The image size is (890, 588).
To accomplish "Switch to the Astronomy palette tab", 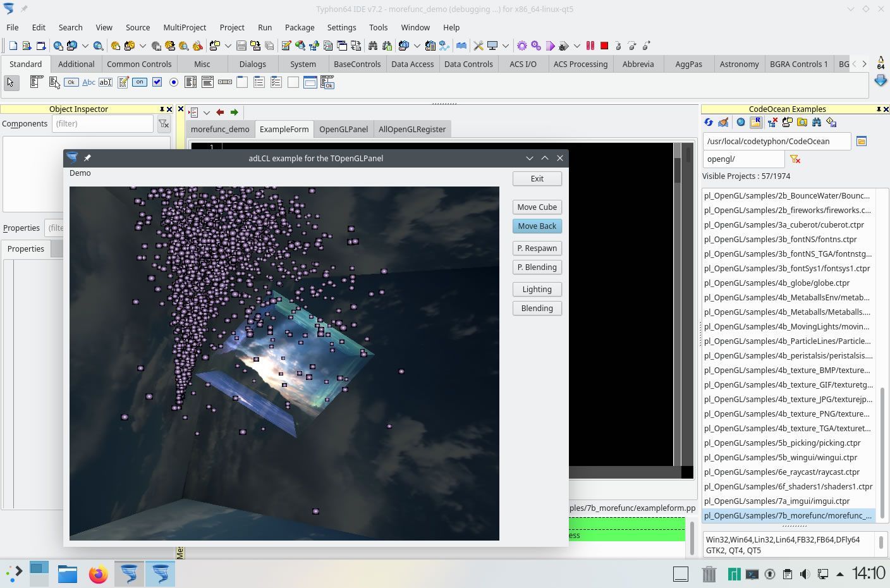I will pyautogui.click(x=739, y=64).
